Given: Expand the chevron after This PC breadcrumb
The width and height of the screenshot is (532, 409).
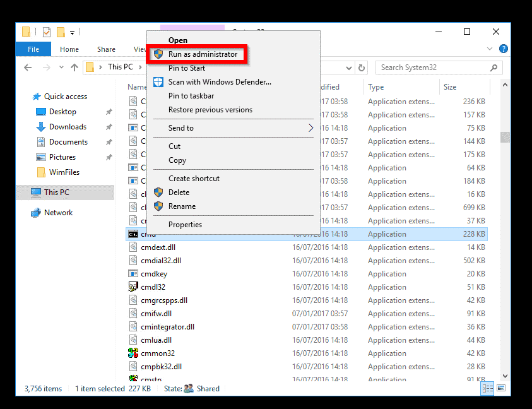Looking at the screenshot, I should [x=140, y=67].
